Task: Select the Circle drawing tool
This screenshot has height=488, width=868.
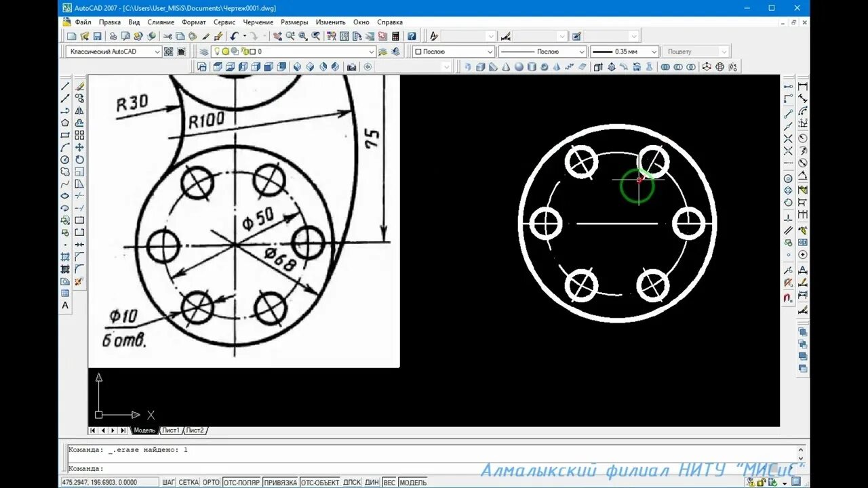Action: click(65, 159)
